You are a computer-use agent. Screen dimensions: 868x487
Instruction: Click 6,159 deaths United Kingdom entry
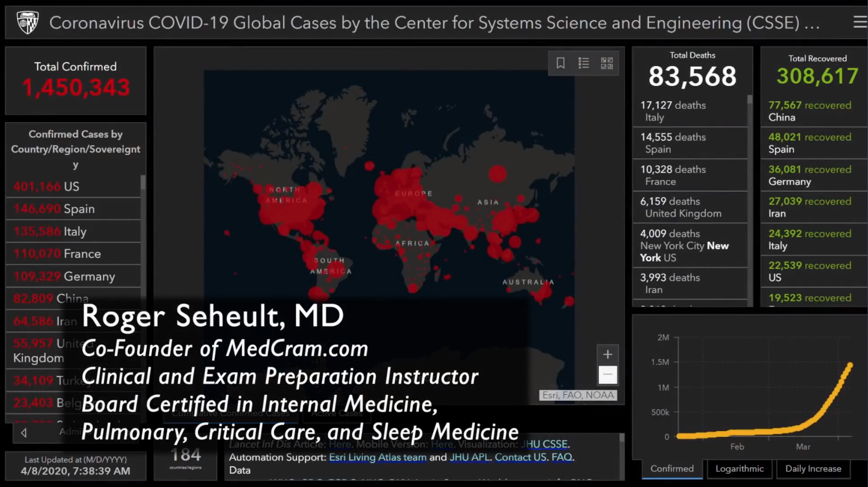coord(689,207)
